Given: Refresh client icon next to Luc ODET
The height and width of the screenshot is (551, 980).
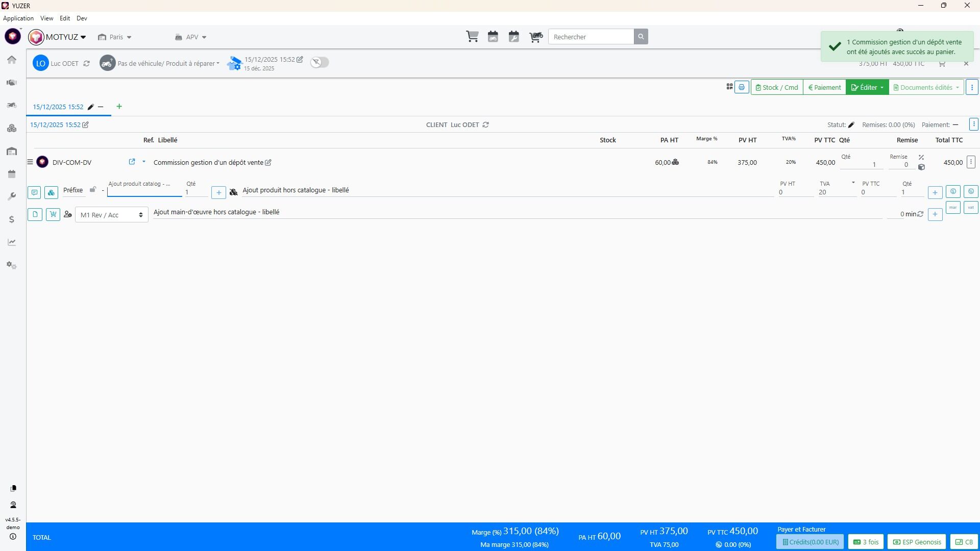Looking at the screenshot, I should [x=87, y=64].
